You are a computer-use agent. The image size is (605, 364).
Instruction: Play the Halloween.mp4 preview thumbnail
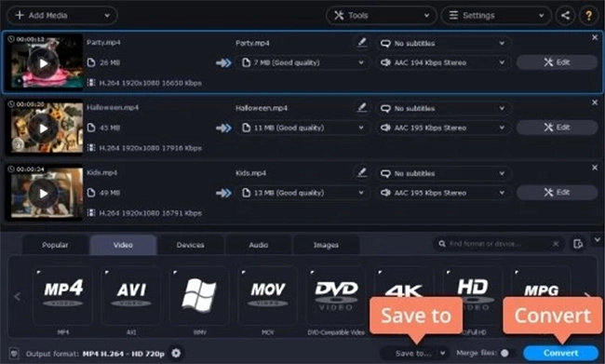tap(43, 128)
